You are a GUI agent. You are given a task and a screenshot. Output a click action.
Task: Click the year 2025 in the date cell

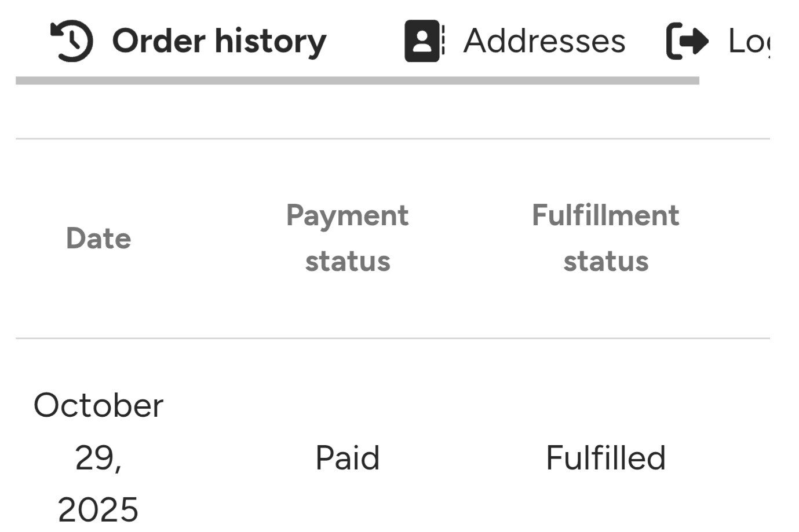[x=98, y=509]
